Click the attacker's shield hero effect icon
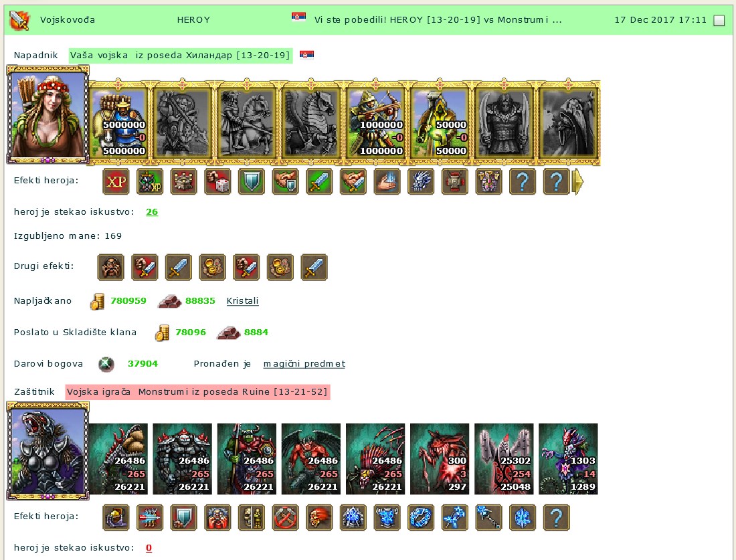 pos(251,181)
